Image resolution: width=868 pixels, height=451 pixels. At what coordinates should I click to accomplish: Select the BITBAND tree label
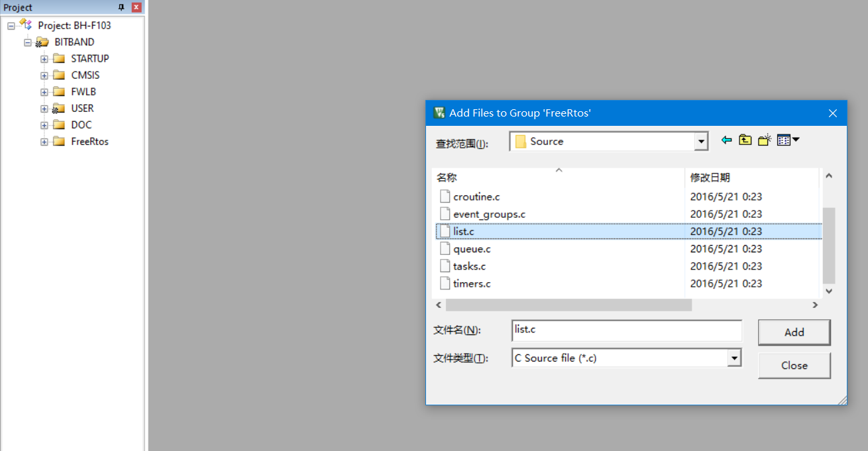74,42
